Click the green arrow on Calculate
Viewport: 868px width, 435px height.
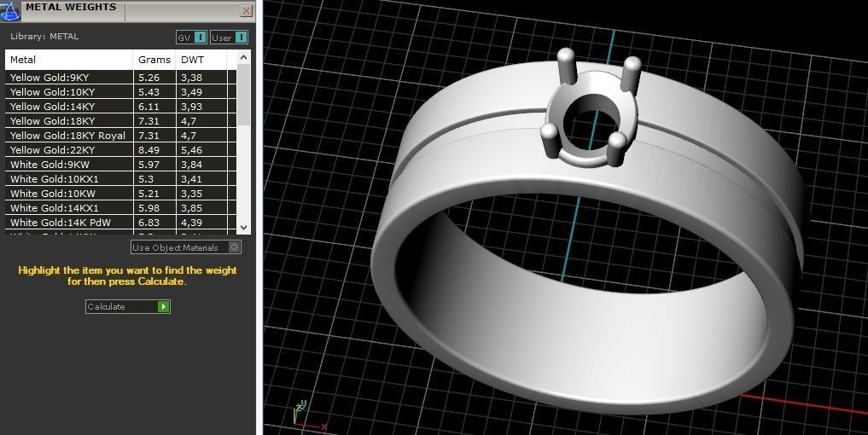(163, 306)
